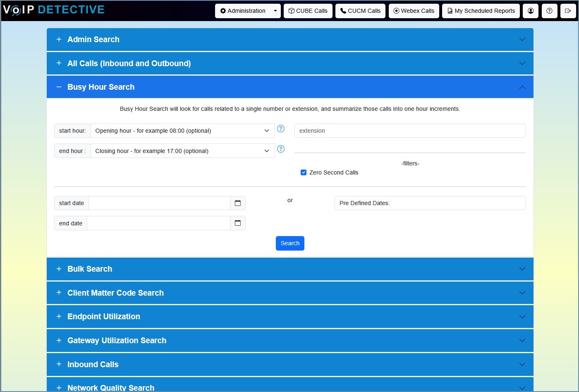Click the start hour help icon
Image resolution: width=579 pixels, height=392 pixels.
click(281, 129)
